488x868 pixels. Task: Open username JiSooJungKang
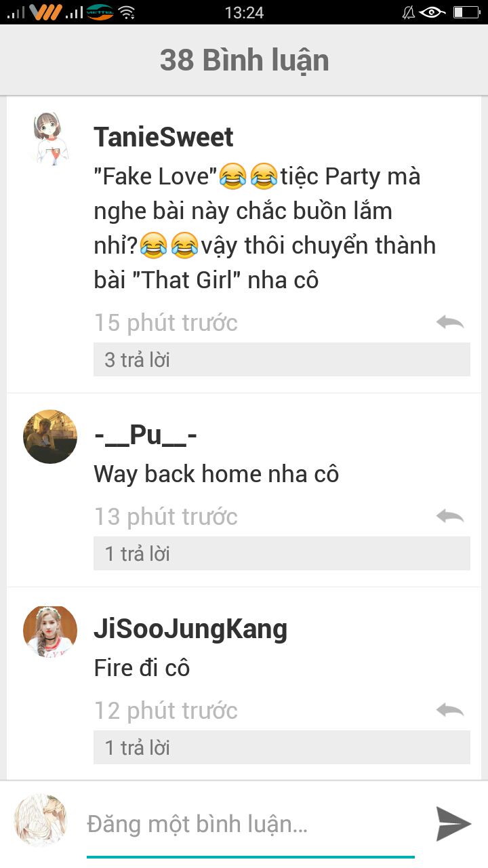point(190,629)
